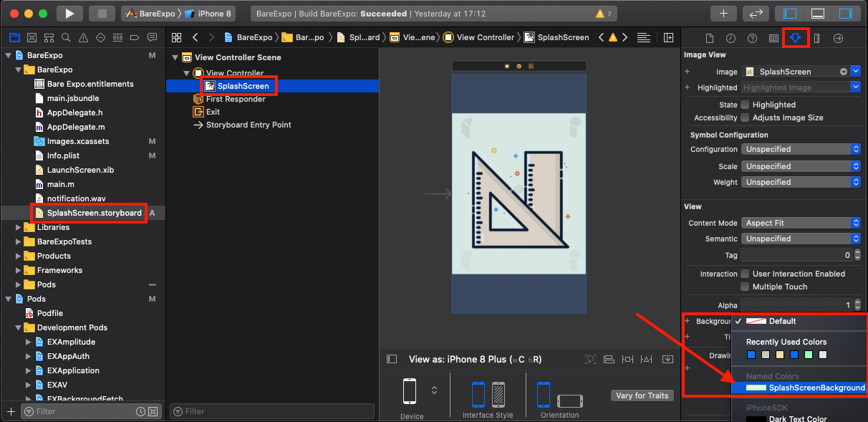Toggle the right inspector panel
This screenshot has width=868, height=422.
click(844, 14)
